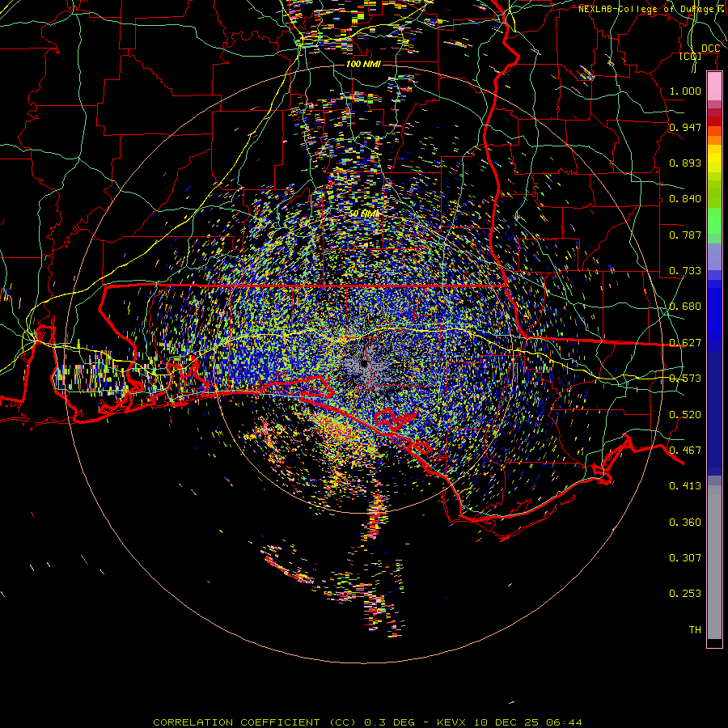Click the 0.787 legend value

coord(685,235)
